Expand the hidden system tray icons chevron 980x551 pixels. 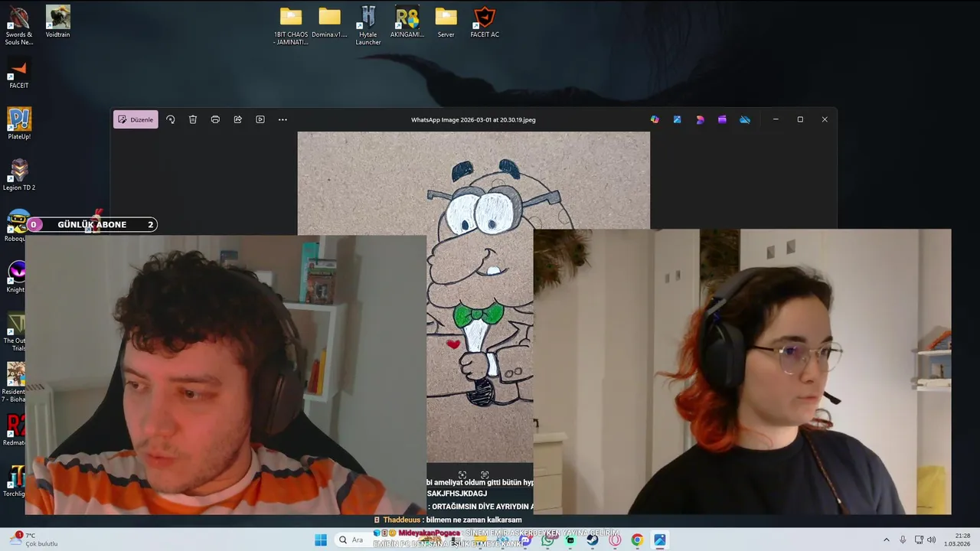coord(887,540)
